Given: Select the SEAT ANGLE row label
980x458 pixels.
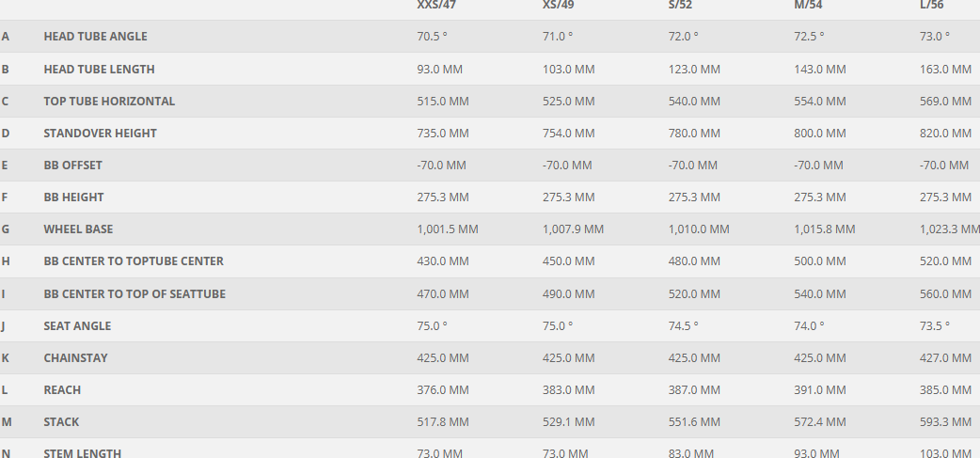Looking at the screenshot, I should tap(77, 326).
